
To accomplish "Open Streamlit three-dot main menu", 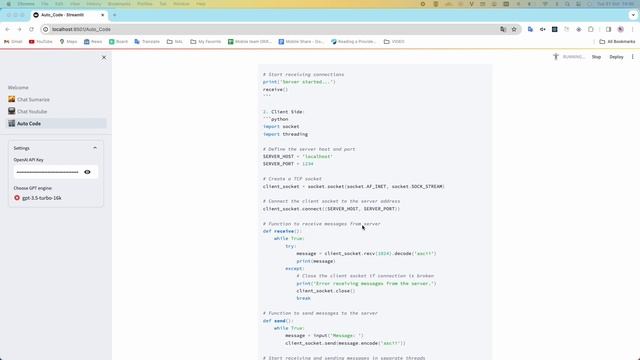I will [633, 57].
